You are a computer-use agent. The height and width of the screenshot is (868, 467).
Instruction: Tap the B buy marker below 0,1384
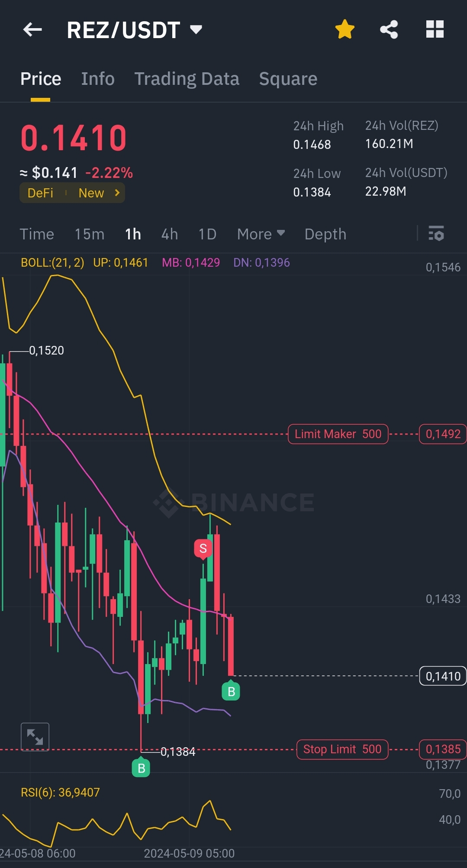coord(141,768)
